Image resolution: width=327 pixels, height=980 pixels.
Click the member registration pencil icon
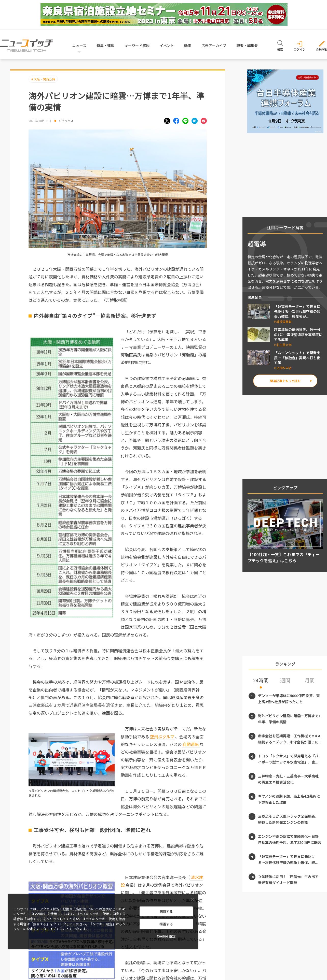coord(322,43)
